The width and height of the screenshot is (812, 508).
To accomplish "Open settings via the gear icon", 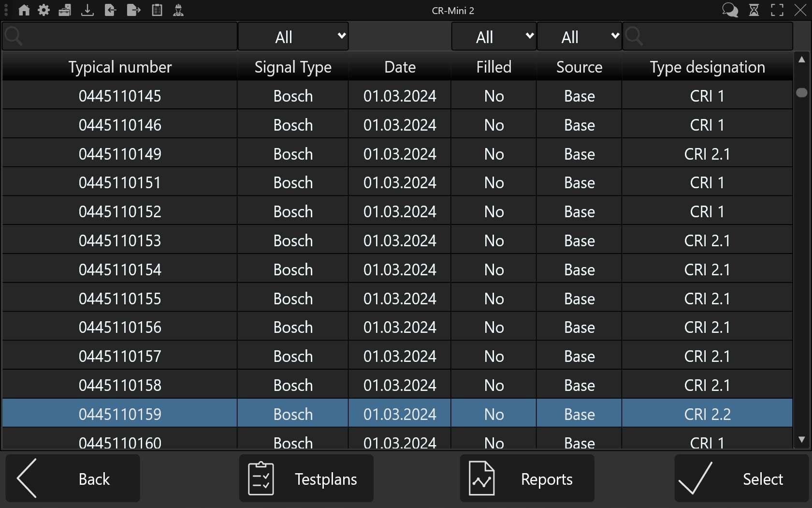I will [44, 10].
